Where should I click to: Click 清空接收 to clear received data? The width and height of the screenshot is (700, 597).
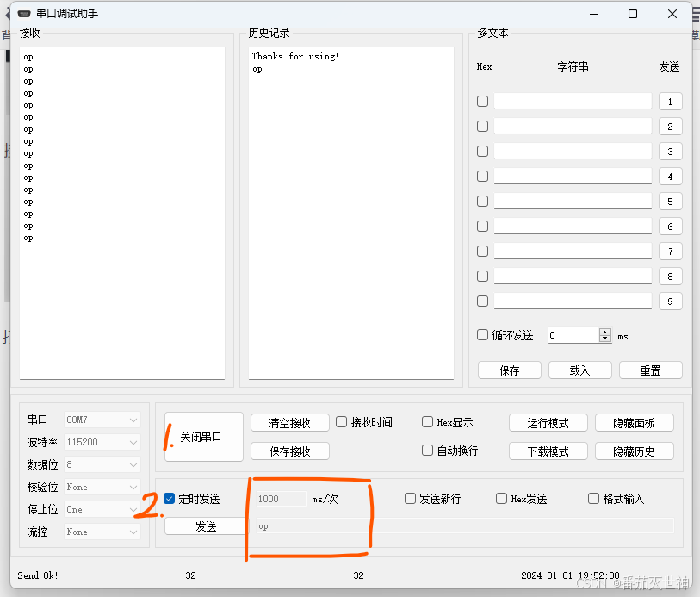click(290, 423)
